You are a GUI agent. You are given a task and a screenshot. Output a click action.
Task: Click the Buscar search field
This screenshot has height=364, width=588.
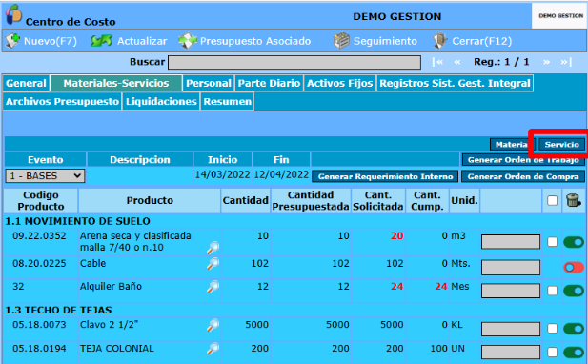(294, 62)
